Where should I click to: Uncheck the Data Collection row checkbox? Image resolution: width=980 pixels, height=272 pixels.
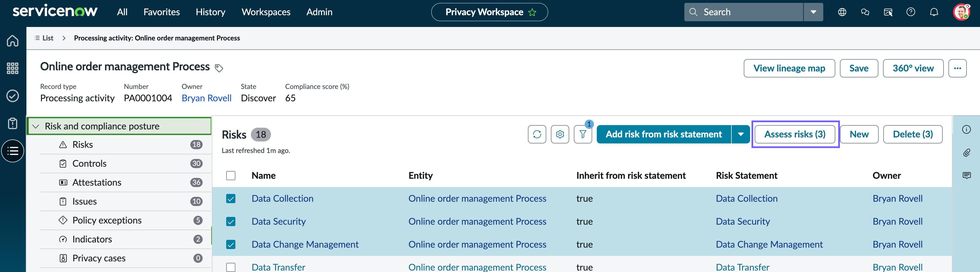(x=231, y=199)
